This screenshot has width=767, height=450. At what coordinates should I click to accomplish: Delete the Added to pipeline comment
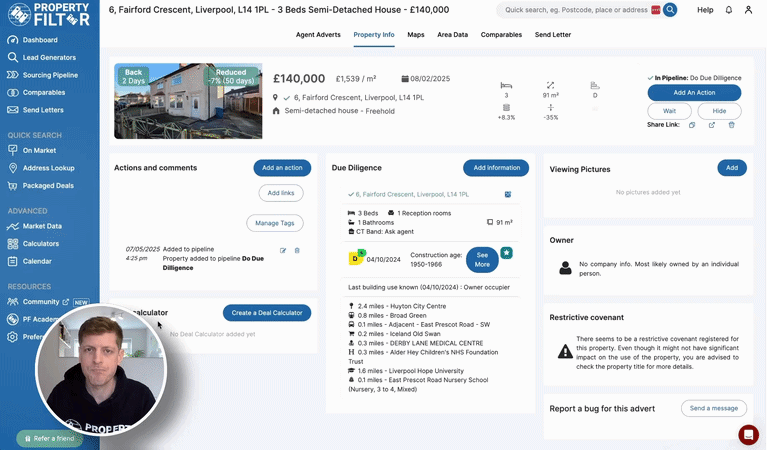point(297,250)
